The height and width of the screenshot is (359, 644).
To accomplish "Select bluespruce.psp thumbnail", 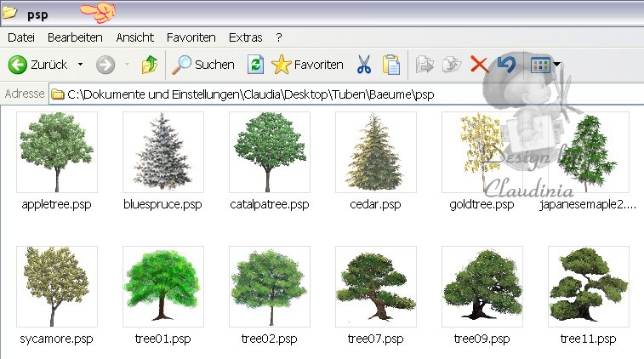I will coord(163,152).
